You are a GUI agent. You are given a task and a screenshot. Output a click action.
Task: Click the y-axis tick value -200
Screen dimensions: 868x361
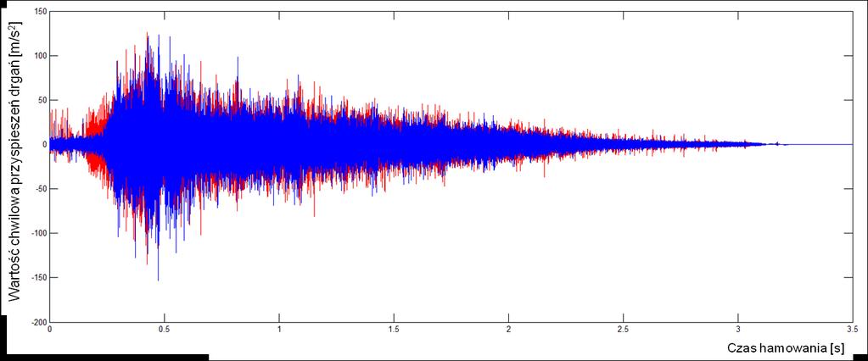[x=37, y=321]
